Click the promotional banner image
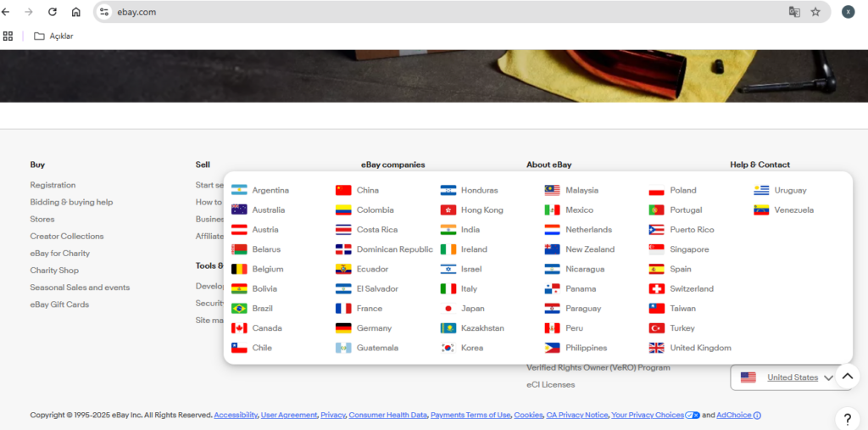 point(434,76)
